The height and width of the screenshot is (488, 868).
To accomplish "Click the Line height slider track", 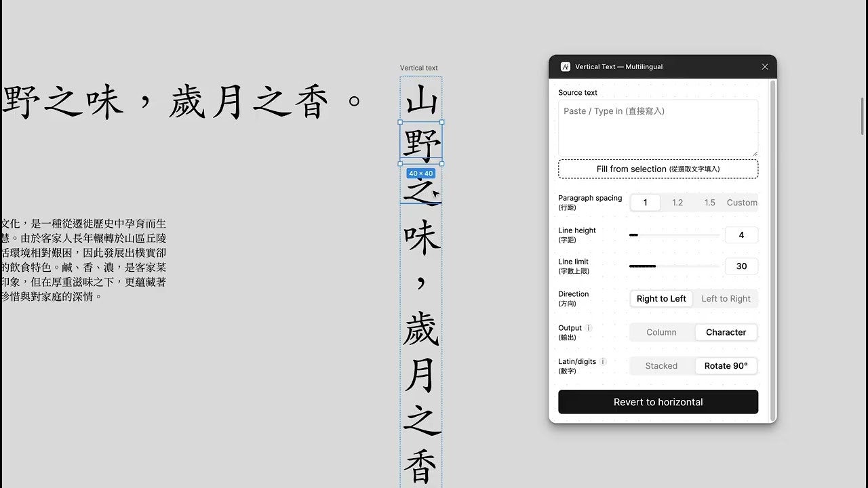I will pos(675,235).
